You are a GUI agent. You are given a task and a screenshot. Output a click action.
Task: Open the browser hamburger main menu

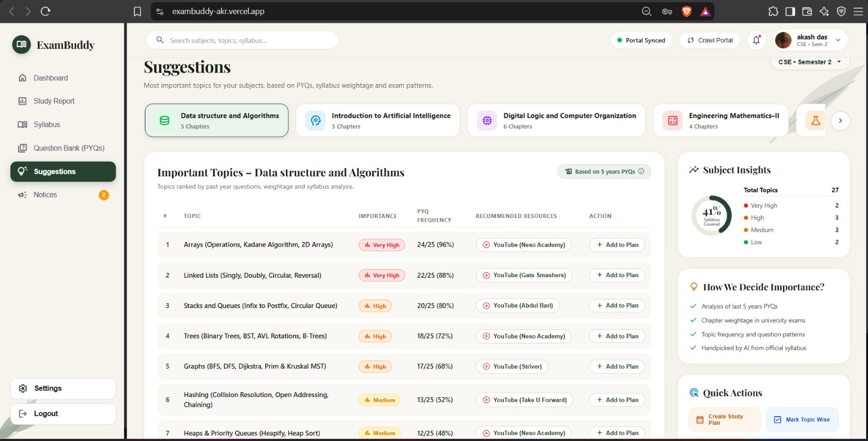(858, 11)
